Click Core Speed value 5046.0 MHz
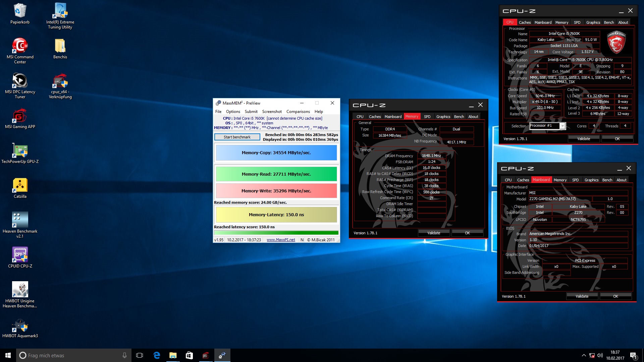Viewport: 644px width, 362px height. pos(545,96)
